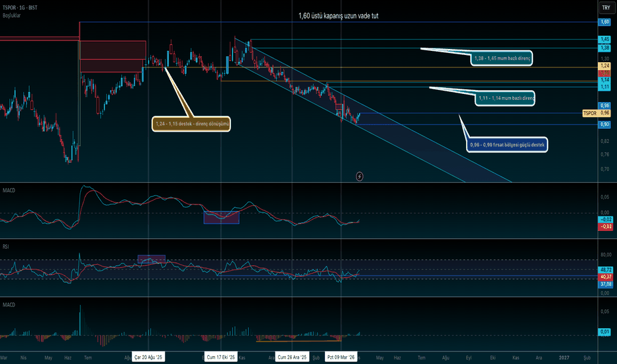
Task: Open the TRY currency selector
Action: 605,8
